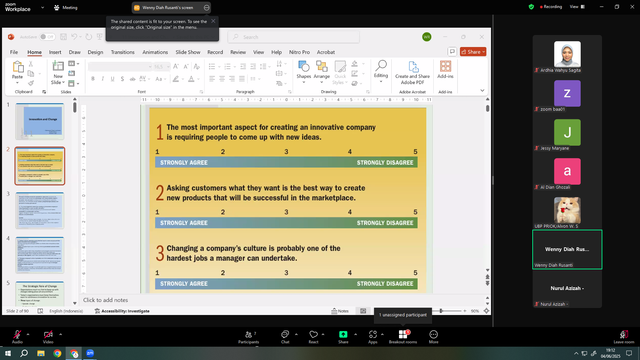Close the shared content notification
This screenshot has width=640, height=360.
click(x=213, y=21)
